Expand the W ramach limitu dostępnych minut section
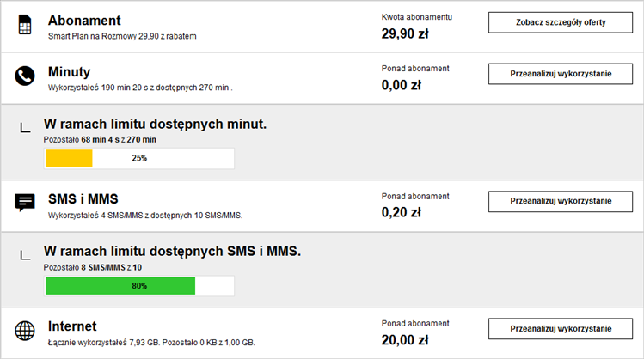The height and width of the screenshot is (359, 644). tap(155, 125)
